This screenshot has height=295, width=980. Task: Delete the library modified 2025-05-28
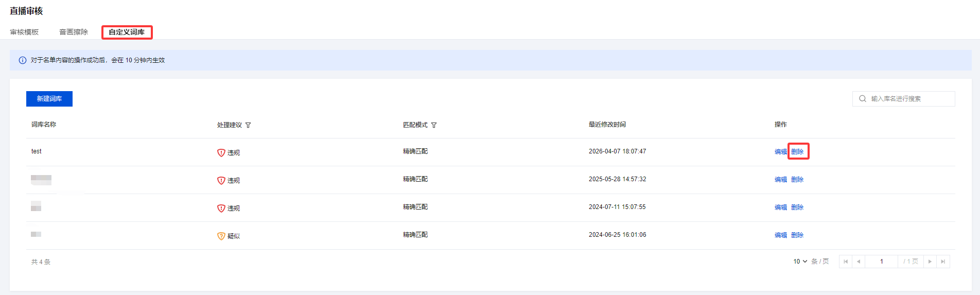[797, 180]
